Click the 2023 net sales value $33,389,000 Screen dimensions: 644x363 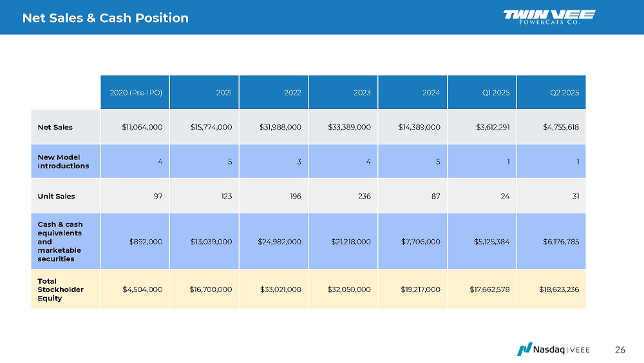pos(349,127)
